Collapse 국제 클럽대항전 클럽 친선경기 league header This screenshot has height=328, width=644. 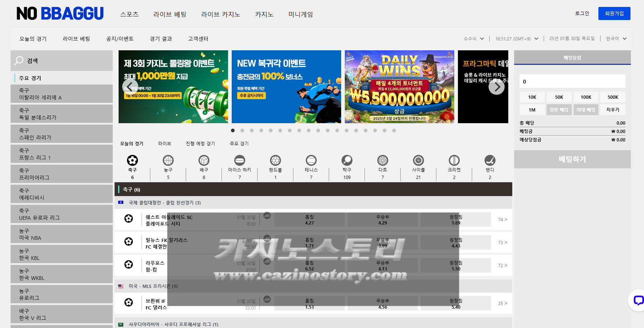pyautogui.click(x=313, y=203)
